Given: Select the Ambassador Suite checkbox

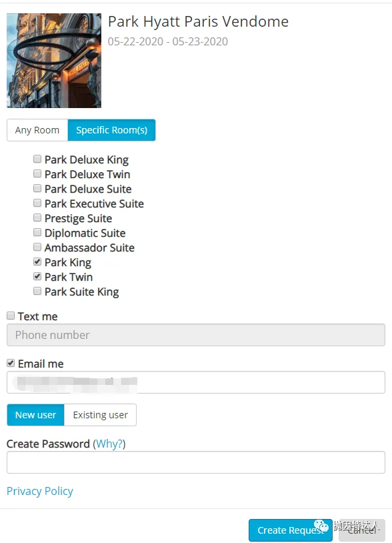Looking at the screenshot, I should [x=37, y=247].
